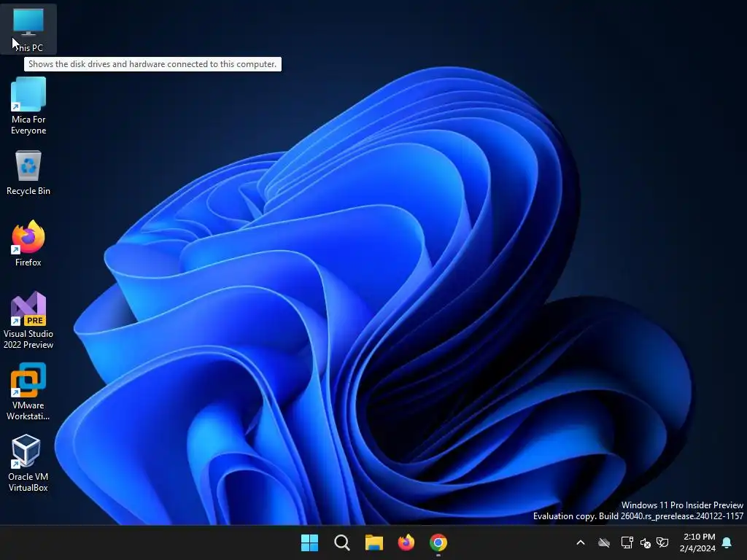The image size is (747, 560).
Task: Open the Windows Start menu
Action: [x=309, y=542]
